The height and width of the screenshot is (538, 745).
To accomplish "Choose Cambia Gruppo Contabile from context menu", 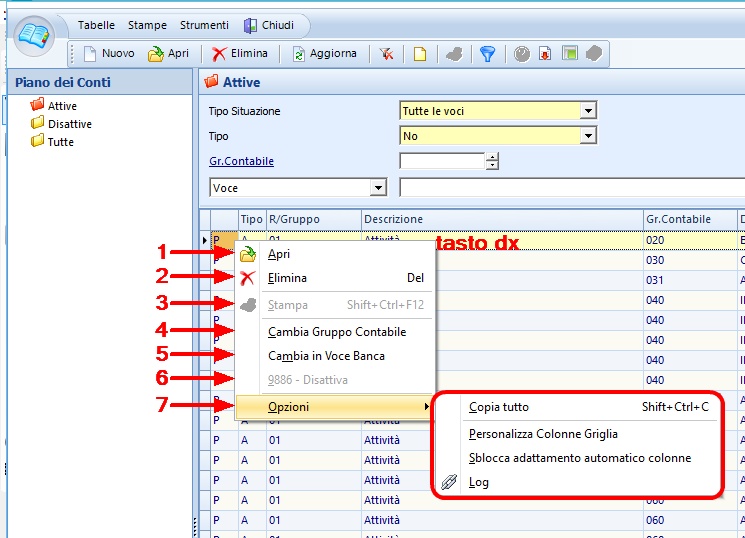I will [337, 331].
